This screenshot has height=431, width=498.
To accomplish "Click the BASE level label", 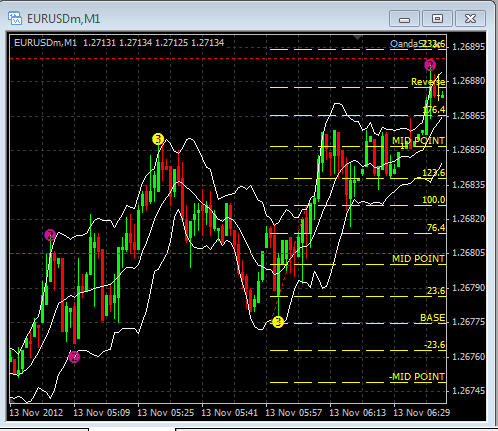I will 432,318.
